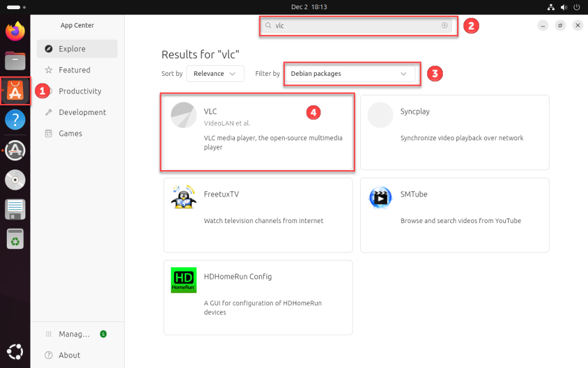Click the FreetuxTV penguin icon
The width and height of the screenshot is (588, 368).
tap(183, 197)
